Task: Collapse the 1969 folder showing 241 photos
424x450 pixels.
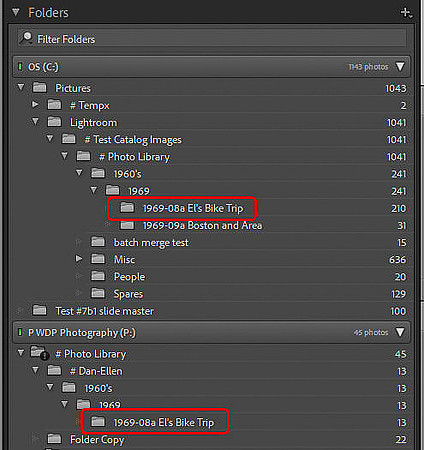Action: click(94, 190)
